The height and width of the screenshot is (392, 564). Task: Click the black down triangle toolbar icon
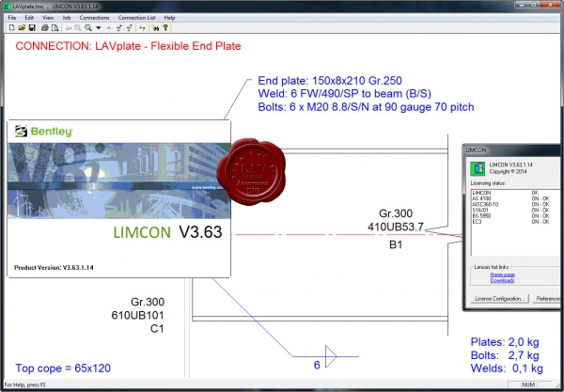(x=98, y=27)
